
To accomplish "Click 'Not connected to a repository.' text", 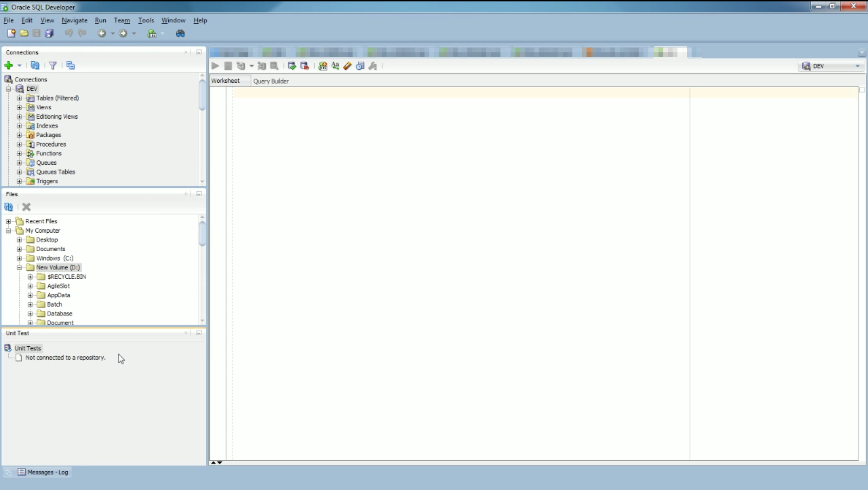I will 65,358.
